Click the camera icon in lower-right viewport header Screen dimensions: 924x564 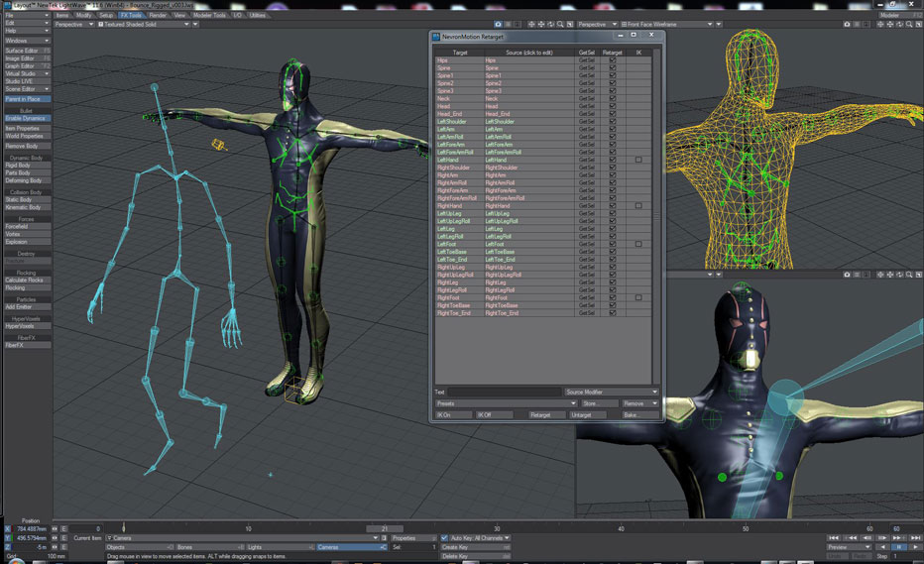click(847, 275)
